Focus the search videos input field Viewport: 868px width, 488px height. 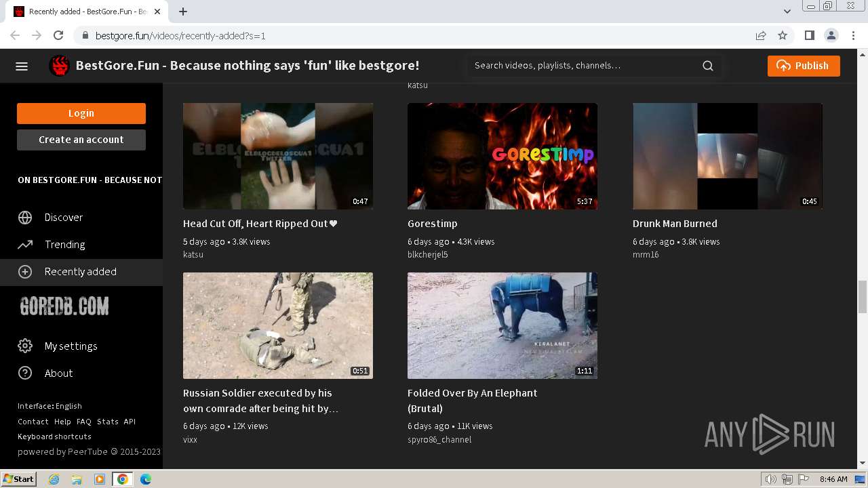pyautogui.click(x=585, y=66)
